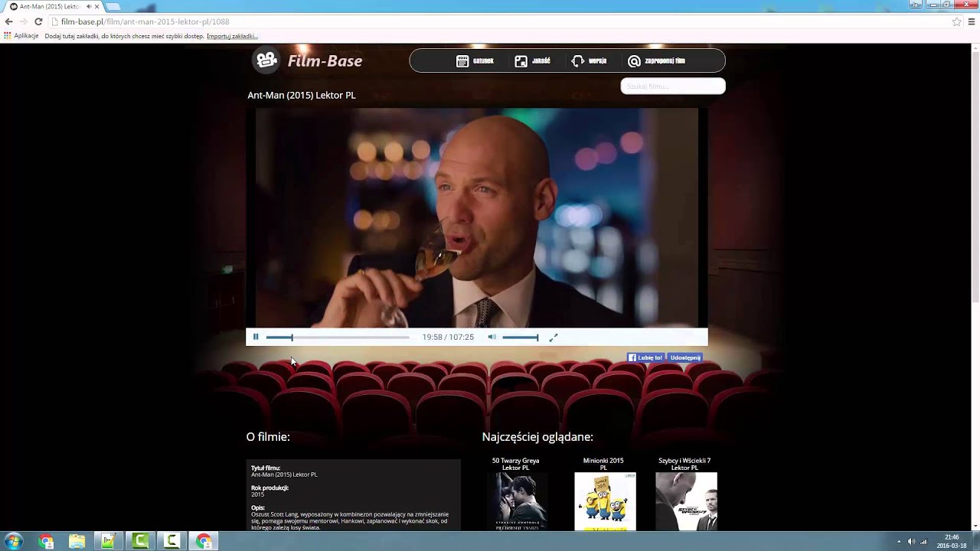The image size is (980, 551).
Task: Open File Explorer from the taskbar
Action: [77, 541]
